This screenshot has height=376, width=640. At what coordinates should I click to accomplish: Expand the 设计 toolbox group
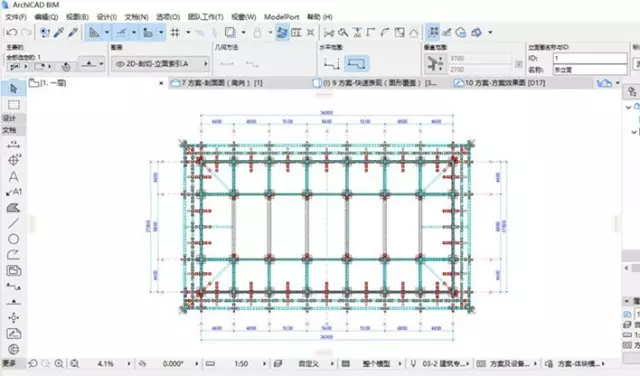[13, 118]
